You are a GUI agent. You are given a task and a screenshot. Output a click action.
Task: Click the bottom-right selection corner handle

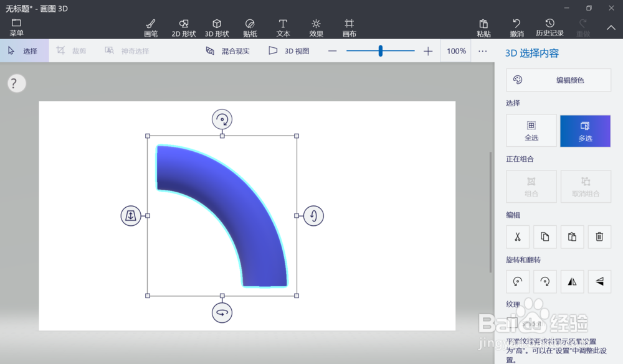tap(297, 296)
